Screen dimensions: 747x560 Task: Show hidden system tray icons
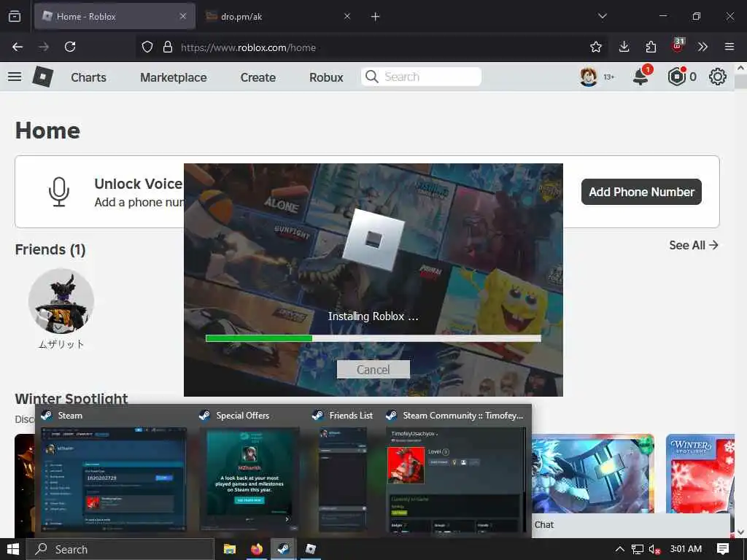620,549
